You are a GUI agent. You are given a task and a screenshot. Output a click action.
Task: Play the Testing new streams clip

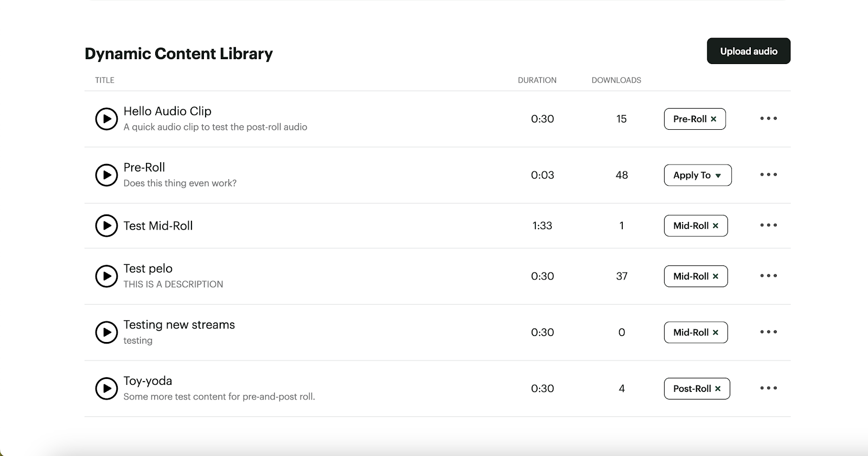pos(106,332)
